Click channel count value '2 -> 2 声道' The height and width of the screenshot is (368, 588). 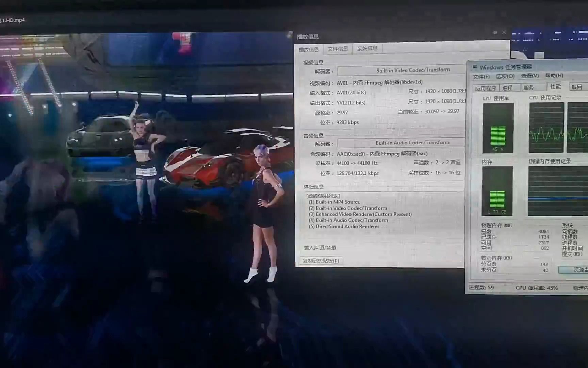pos(448,163)
